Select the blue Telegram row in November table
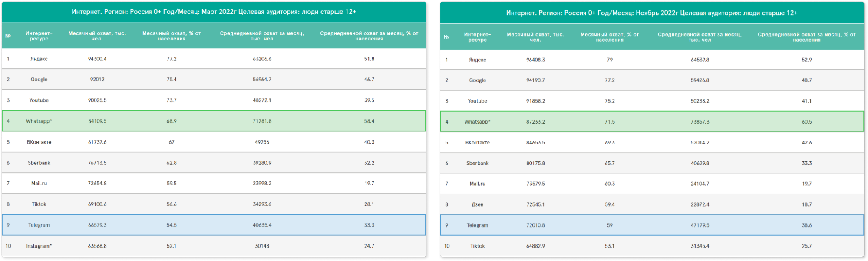The width and height of the screenshot is (868, 261). point(477,225)
